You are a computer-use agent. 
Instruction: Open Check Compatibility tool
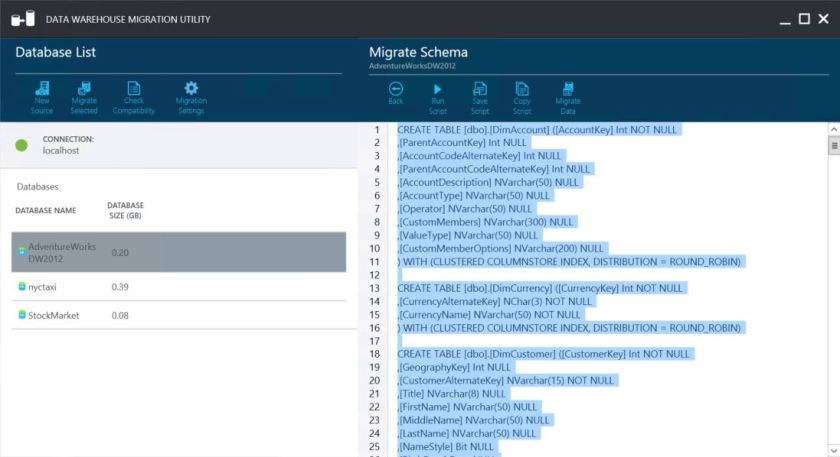coord(133,98)
